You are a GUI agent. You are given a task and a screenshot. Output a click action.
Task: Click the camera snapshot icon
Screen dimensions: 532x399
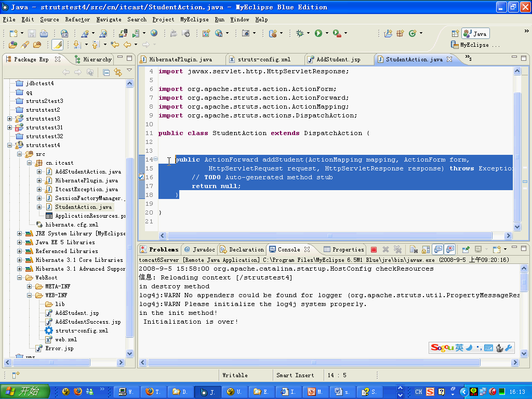(x=246, y=33)
